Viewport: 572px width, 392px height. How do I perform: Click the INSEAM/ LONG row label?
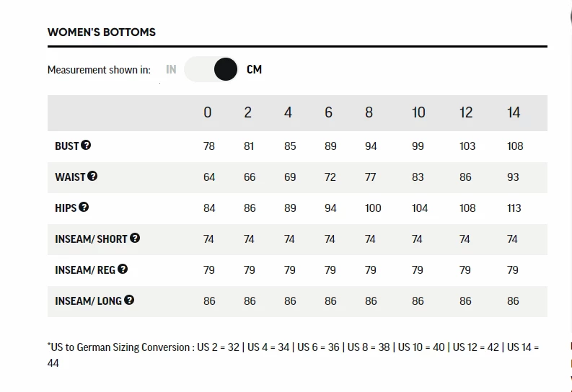point(88,300)
